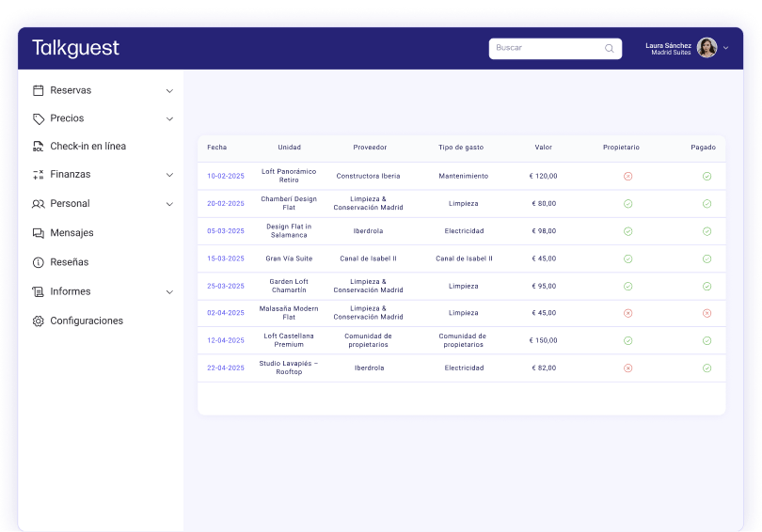This screenshot has width=762, height=532.
Task: Click the Reservas calendar icon
Action: coord(38,90)
